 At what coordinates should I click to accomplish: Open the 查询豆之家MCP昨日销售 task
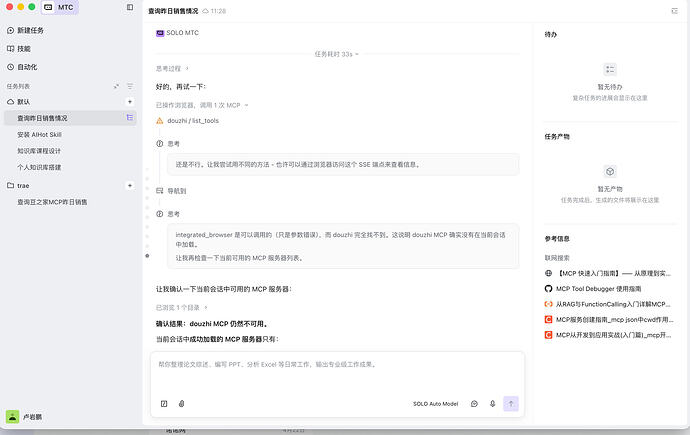point(52,202)
